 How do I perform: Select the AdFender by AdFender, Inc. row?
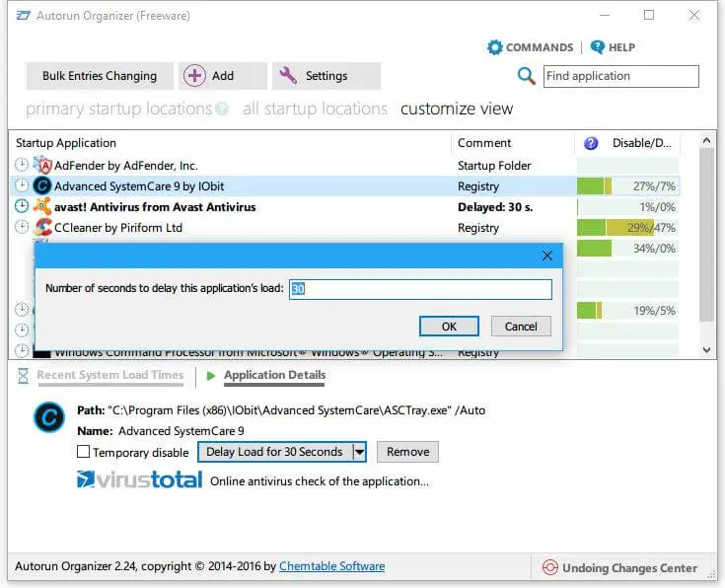click(126, 166)
